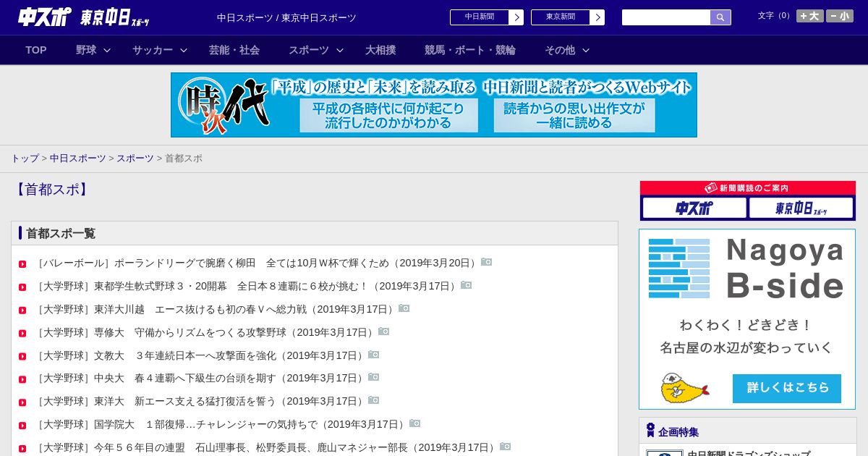
Task: Click camera icon beside 柳田 article
Action: 487,262
